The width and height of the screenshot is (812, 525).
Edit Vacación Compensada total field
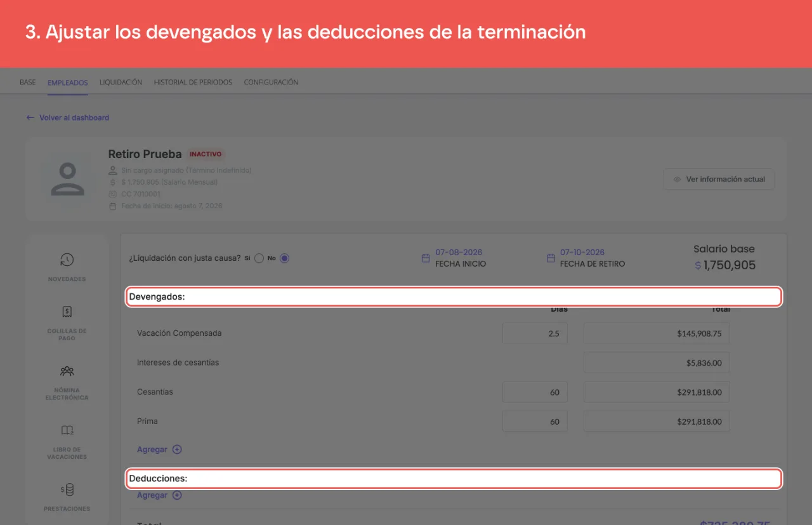point(657,333)
